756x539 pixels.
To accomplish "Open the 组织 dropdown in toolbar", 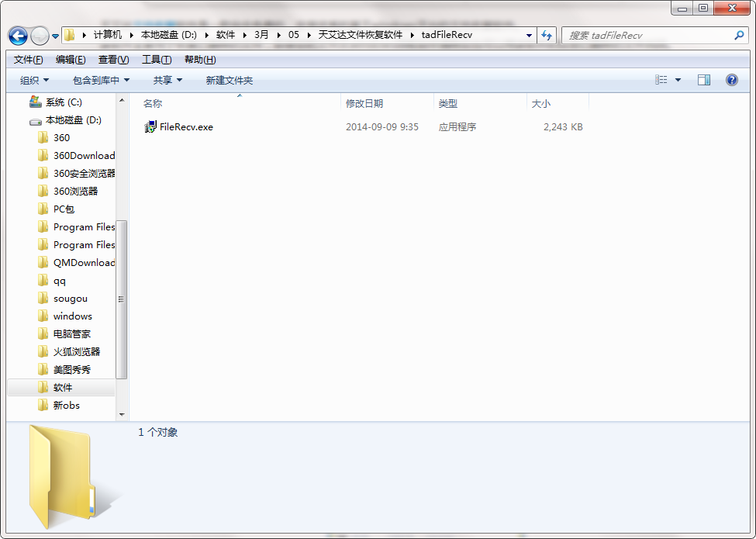I will click(34, 80).
